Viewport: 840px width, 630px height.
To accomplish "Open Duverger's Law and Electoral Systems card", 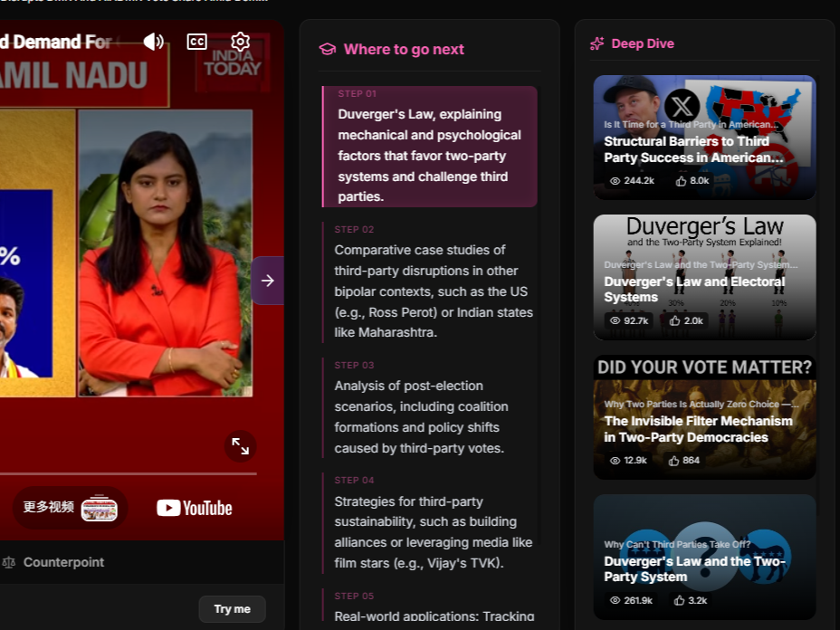I will click(x=704, y=277).
